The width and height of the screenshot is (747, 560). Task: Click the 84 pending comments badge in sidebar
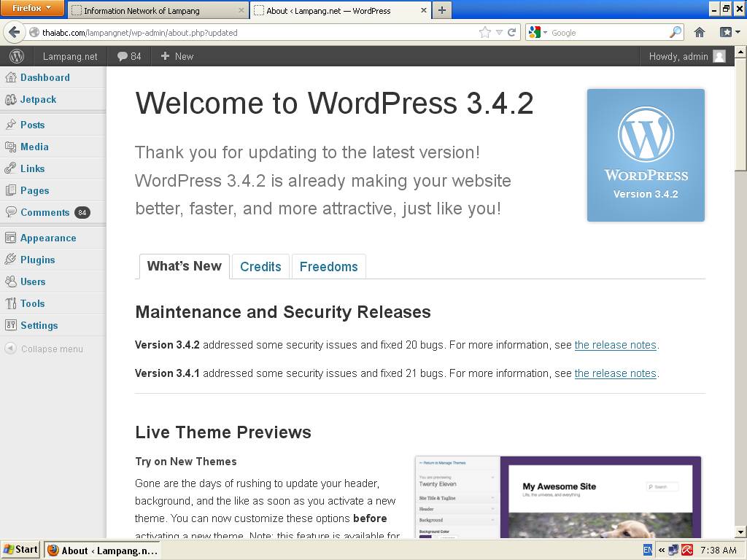[82, 212]
